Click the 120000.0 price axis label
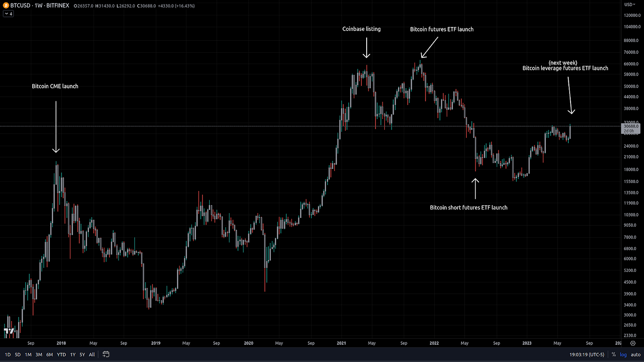 [x=632, y=15]
